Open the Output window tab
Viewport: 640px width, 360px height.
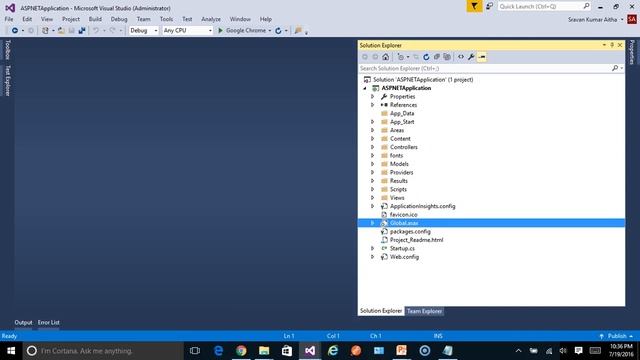pos(23,322)
